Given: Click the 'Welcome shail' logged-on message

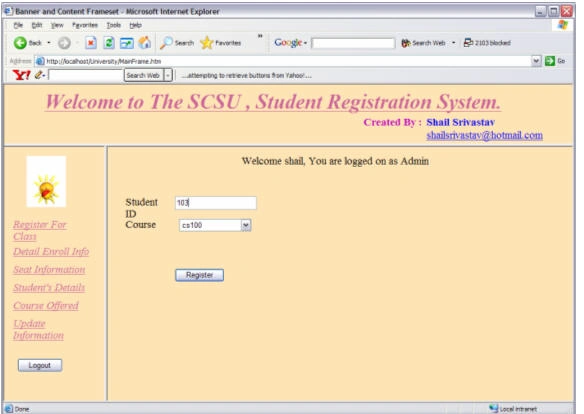Looking at the screenshot, I should [335, 161].
